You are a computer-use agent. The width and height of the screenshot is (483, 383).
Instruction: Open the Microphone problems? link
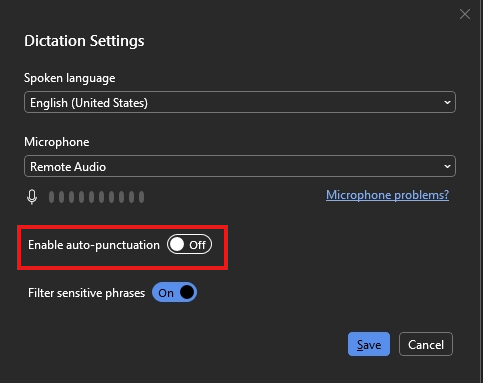click(387, 195)
